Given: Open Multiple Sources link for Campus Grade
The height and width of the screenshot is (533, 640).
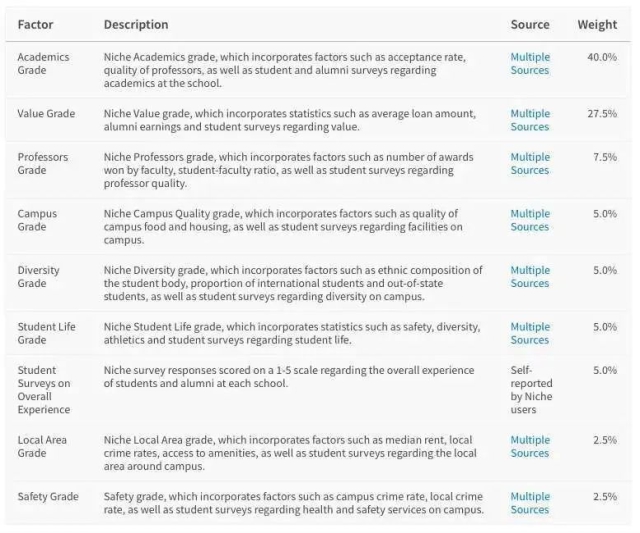Looking at the screenshot, I should pyautogui.click(x=530, y=220).
